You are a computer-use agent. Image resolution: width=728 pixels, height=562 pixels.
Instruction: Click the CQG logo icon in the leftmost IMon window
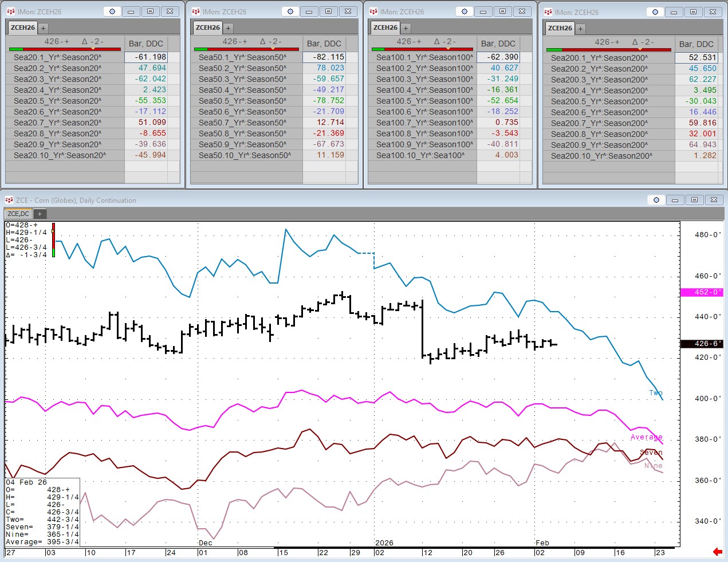pyautogui.click(x=11, y=11)
